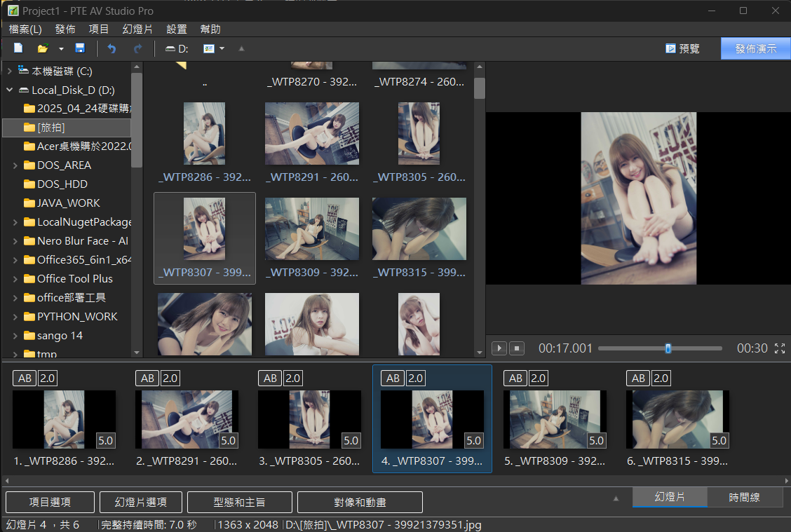Screen dimensions: 791x532
Task: Open the 幻燈片 menu
Action: coord(137,29)
